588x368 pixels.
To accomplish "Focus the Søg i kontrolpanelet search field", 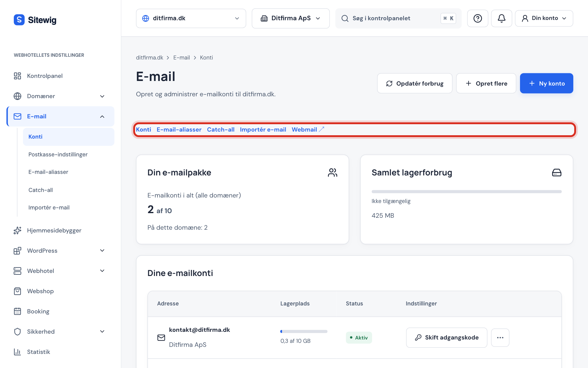I will [x=398, y=18].
